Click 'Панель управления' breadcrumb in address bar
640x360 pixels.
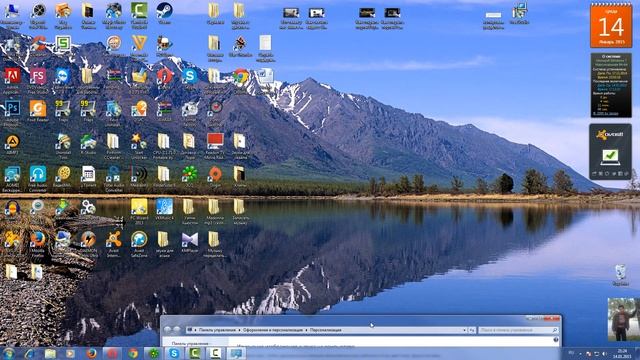[217, 330]
